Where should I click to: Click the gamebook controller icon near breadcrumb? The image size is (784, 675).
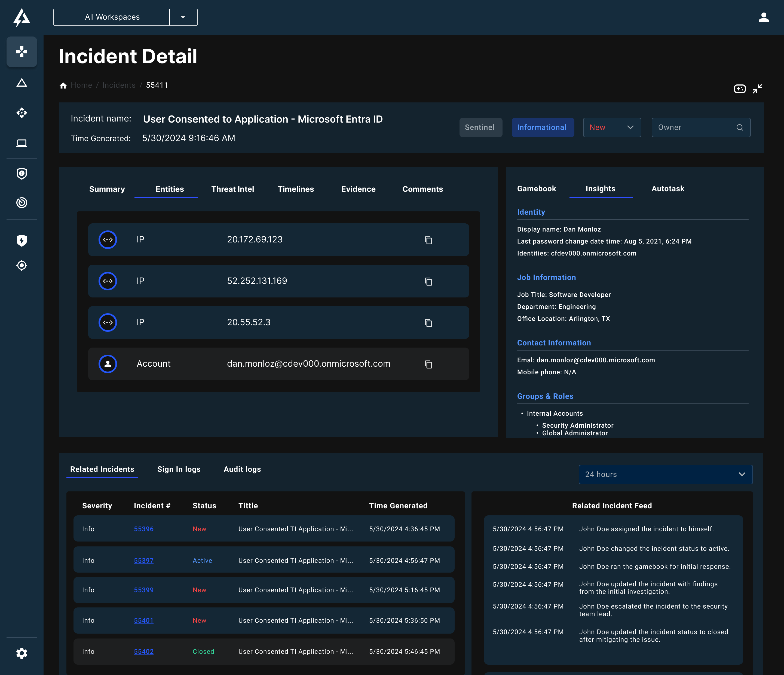coord(739,89)
